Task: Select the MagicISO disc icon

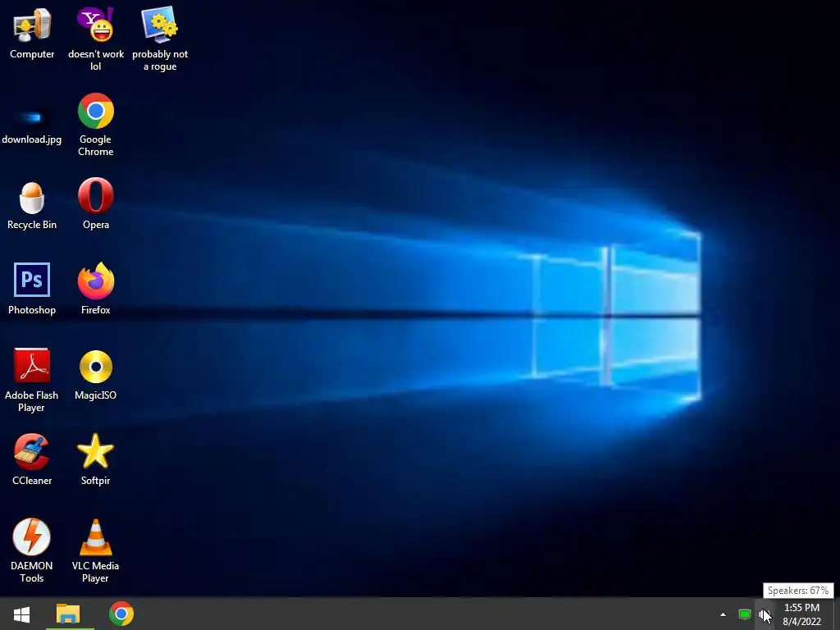Action: click(95, 367)
